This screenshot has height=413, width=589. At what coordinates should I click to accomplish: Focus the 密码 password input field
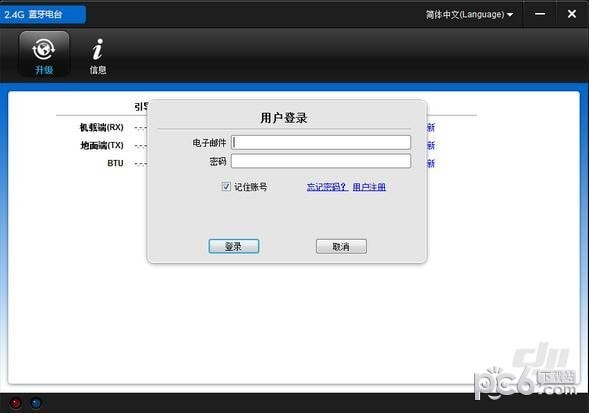321,161
